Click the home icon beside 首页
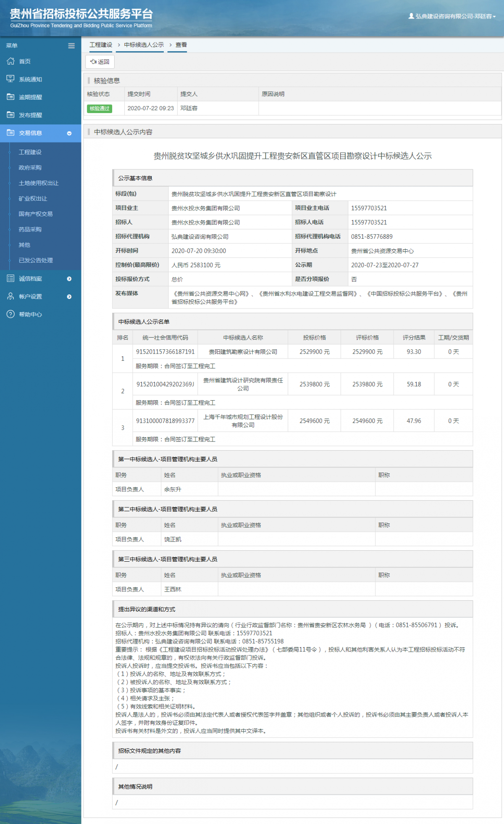 10,61
